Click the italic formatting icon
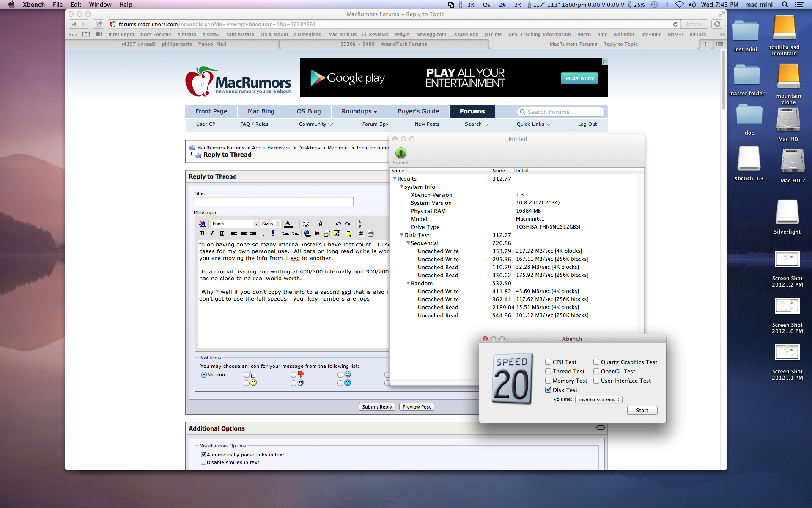812x508 pixels. 212,233
